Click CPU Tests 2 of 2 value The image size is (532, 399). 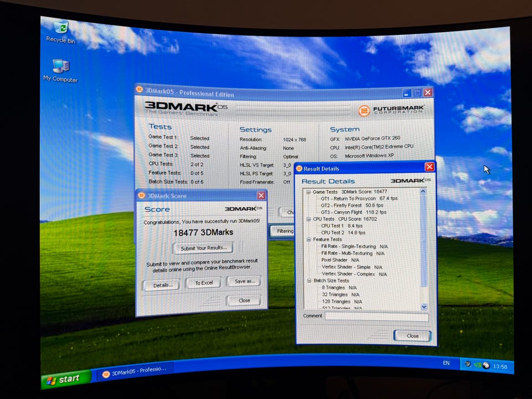(197, 164)
